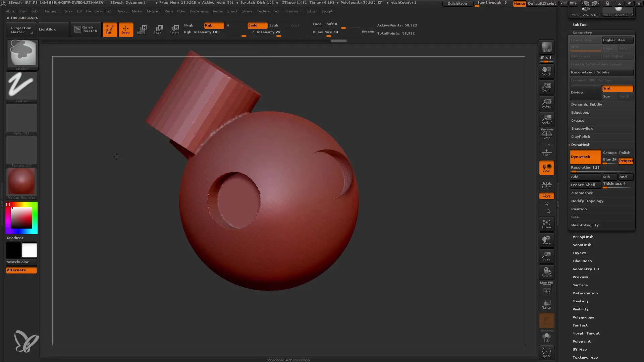Select the Rotate tool in toolbar

coord(174,29)
